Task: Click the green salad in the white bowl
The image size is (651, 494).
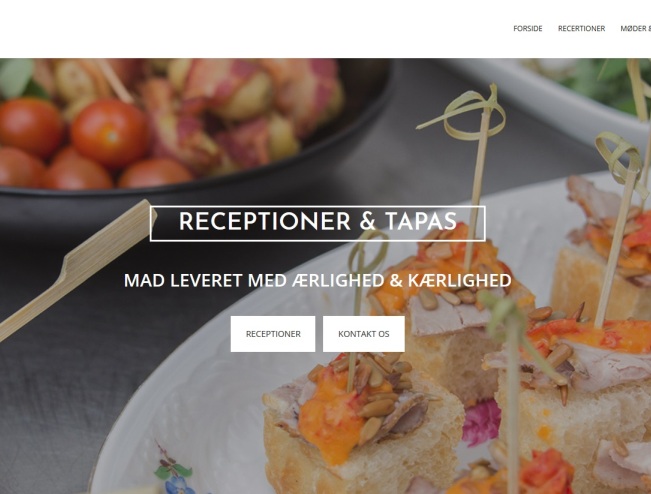Action: tap(602, 83)
